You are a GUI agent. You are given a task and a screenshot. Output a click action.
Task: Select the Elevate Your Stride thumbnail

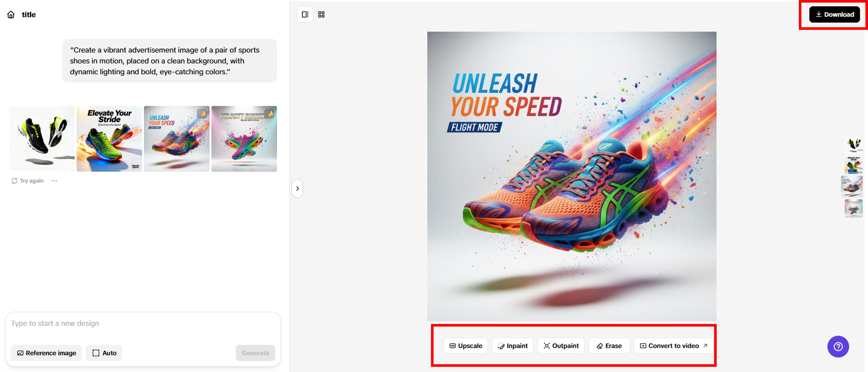click(109, 139)
